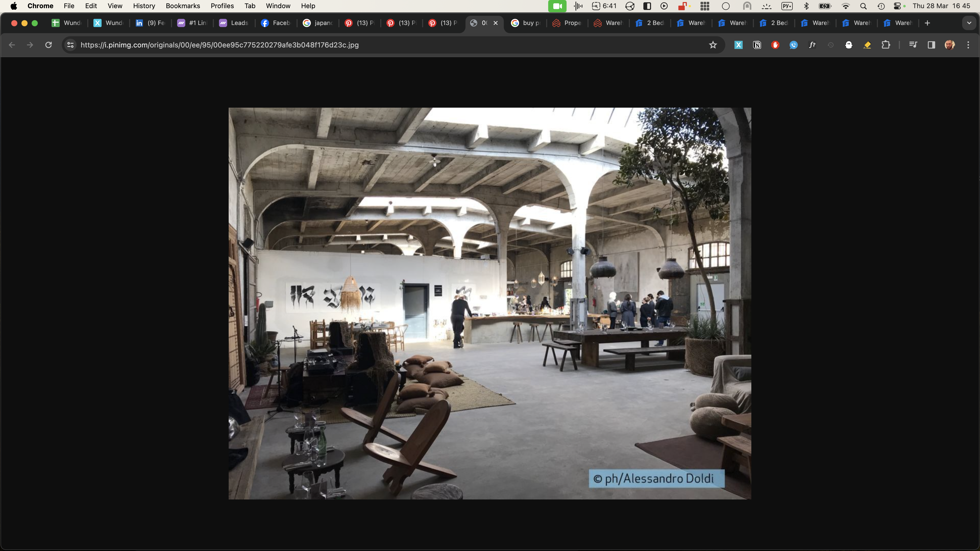Open the Bookmarks menu
The image size is (980, 551).
click(x=183, y=6)
